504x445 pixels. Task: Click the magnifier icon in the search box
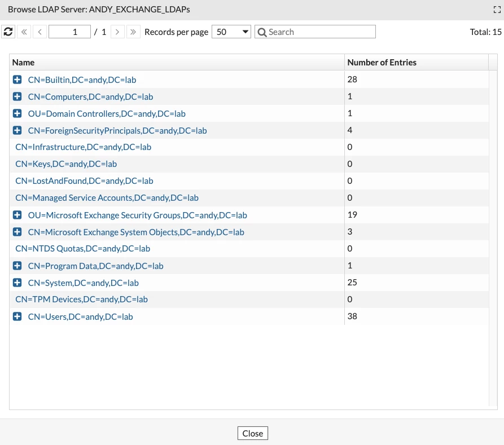pos(262,32)
